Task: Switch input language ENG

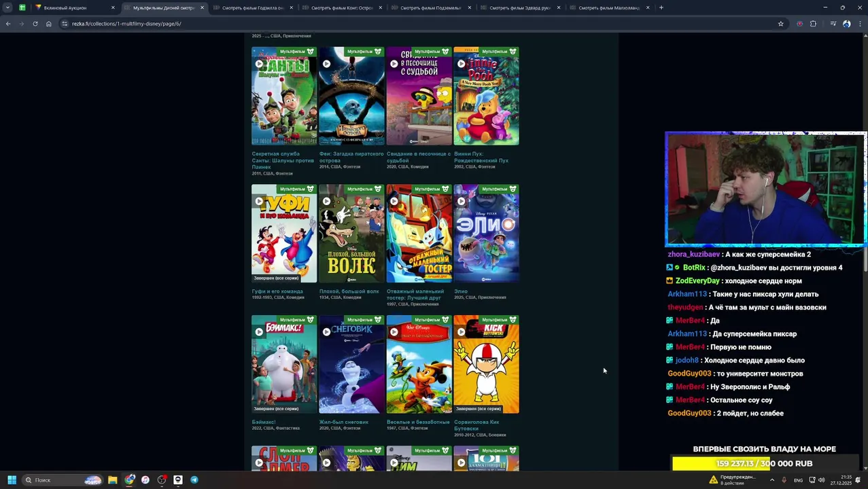Action: 798,480
